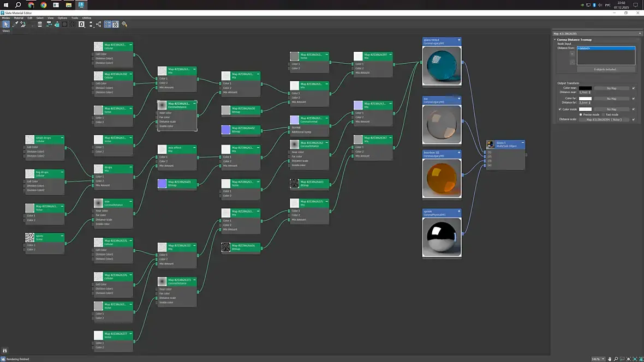This screenshot has width=644, height=362.
Task: Collapse the Corona Distance Texmap rollout
Action: coord(555,40)
